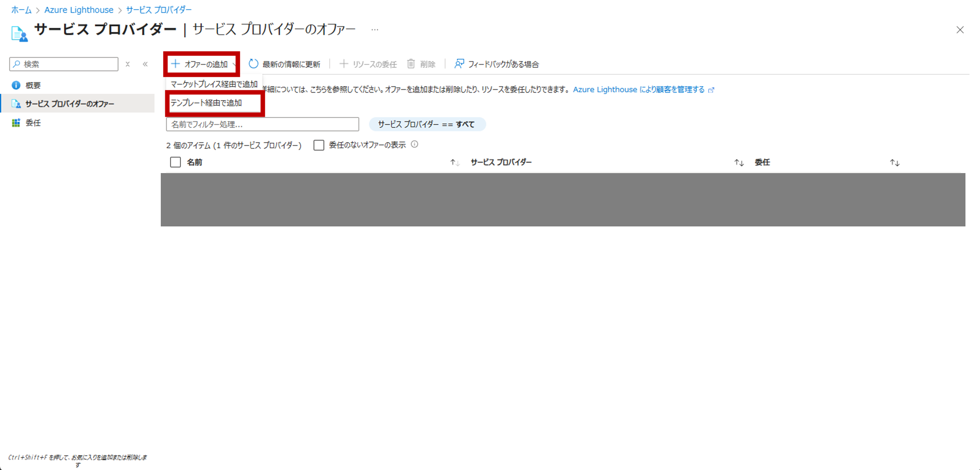This screenshot has width=980, height=470.
Task: Open the オファーの追加 dropdown
Action: pyautogui.click(x=202, y=64)
